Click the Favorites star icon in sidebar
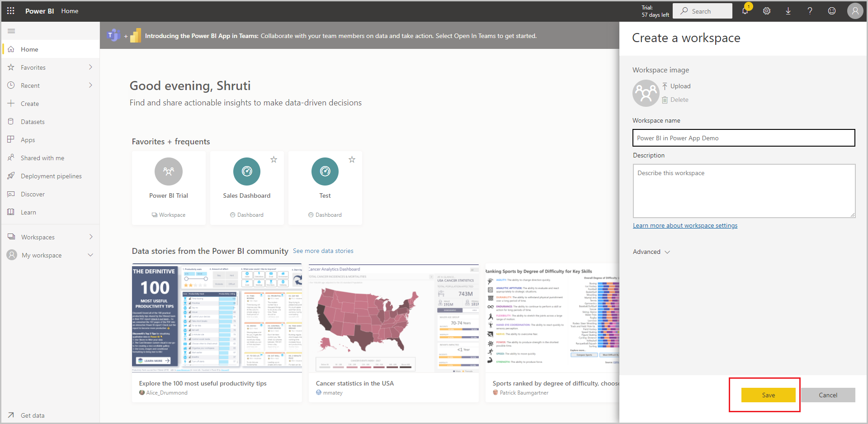The width and height of the screenshot is (868, 424). [x=11, y=67]
